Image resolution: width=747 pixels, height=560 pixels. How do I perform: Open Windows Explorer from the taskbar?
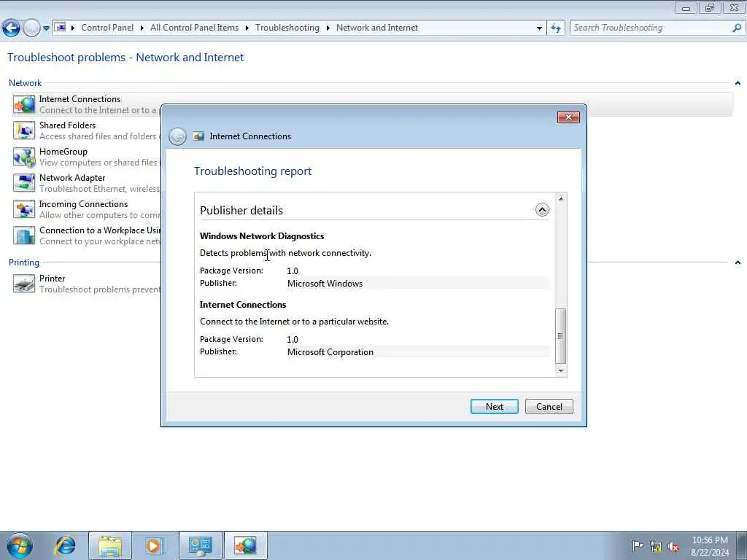point(110,545)
